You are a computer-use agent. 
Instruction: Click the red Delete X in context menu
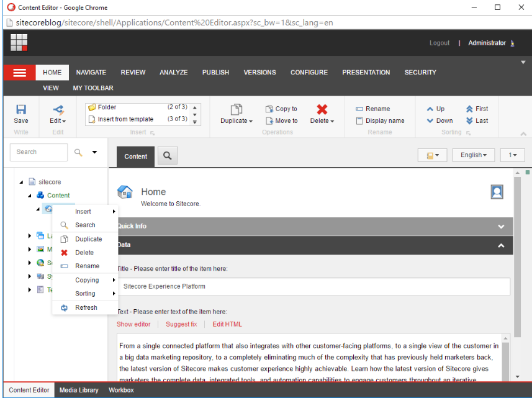point(64,253)
